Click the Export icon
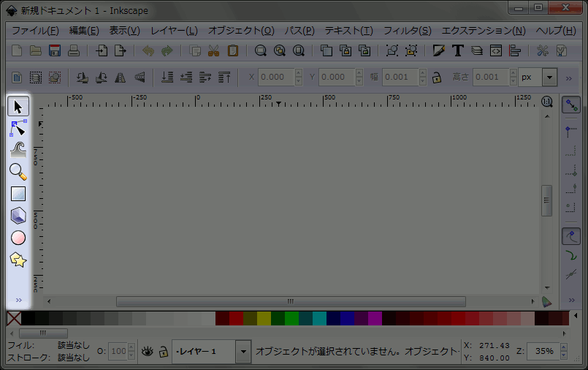The height and width of the screenshot is (370, 588). click(x=121, y=50)
